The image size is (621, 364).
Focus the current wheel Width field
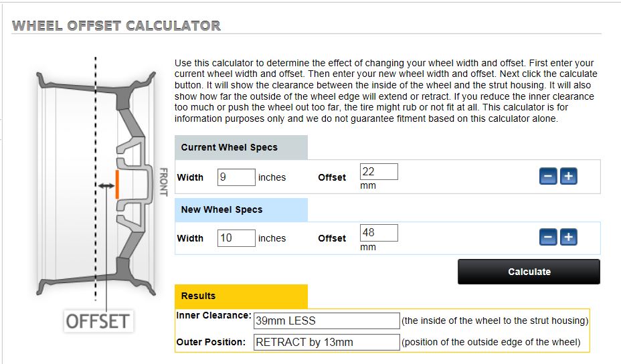coord(236,177)
